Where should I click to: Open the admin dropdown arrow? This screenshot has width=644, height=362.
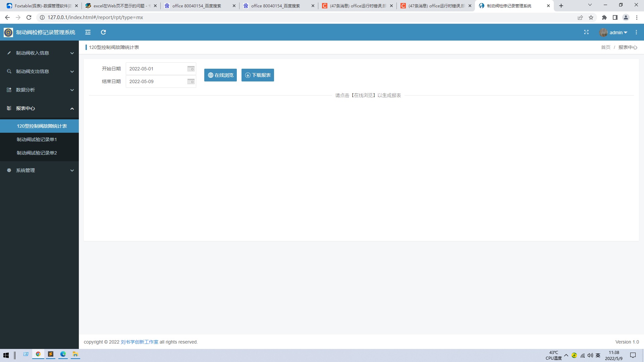pos(626,33)
